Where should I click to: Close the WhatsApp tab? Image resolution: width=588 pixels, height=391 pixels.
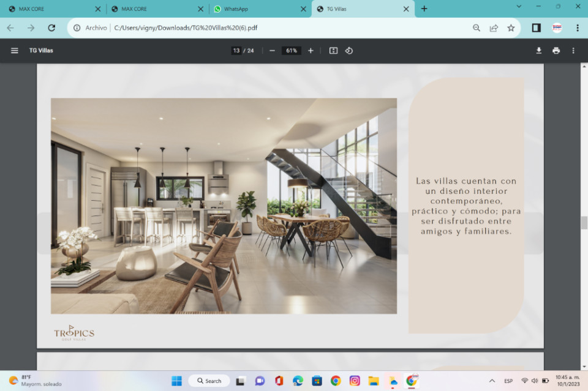303,9
